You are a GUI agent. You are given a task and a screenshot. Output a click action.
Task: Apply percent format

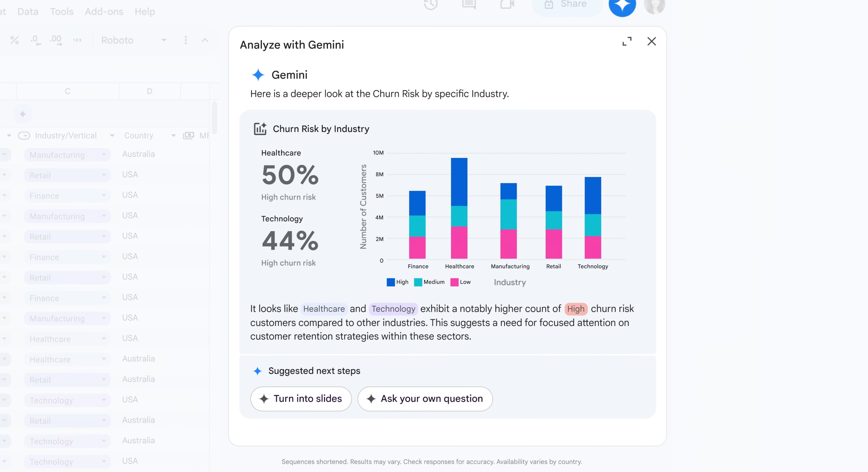tap(15, 40)
